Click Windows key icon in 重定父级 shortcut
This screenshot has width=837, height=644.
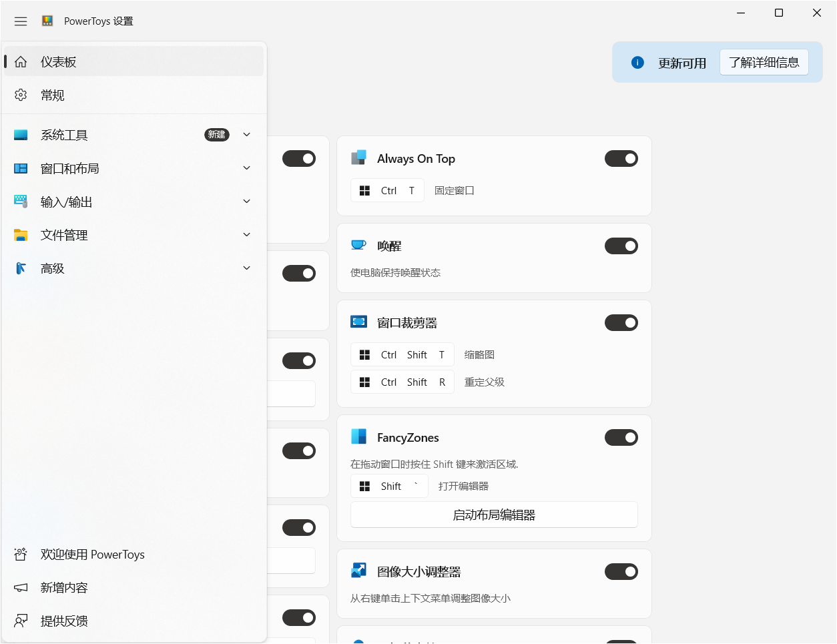364,382
